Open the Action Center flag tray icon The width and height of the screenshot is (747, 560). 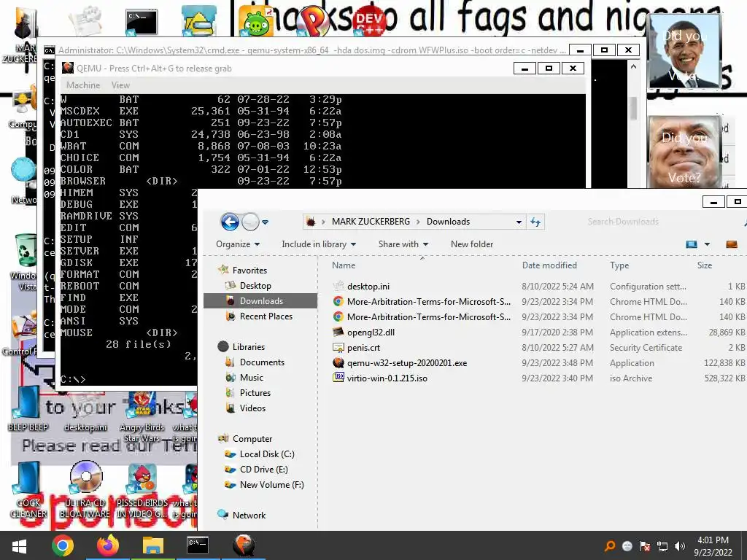point(645,546)
